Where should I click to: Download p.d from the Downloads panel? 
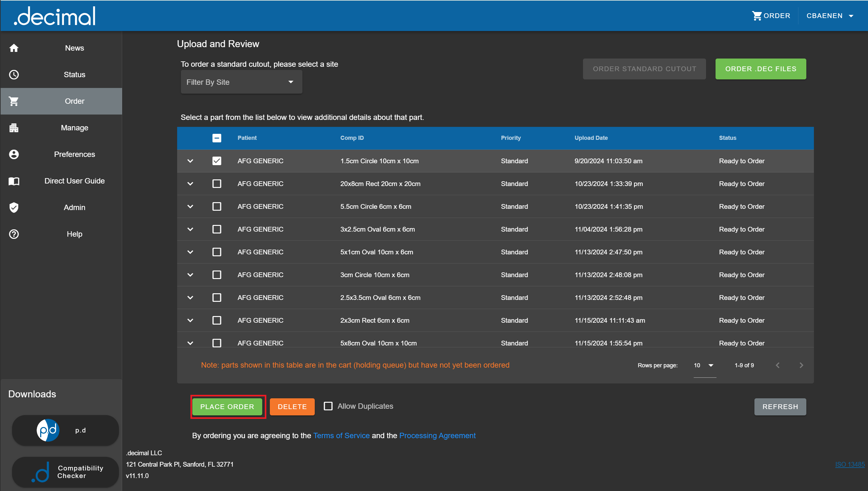(x=65, y=430)
